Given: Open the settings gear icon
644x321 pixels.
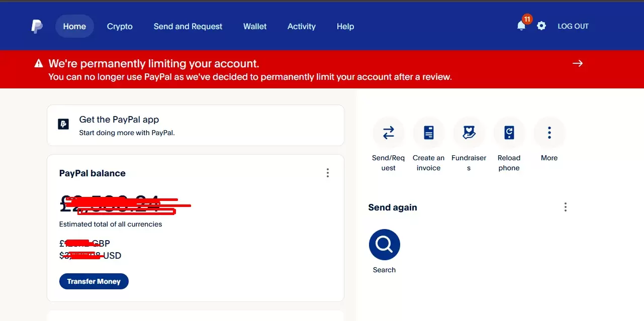Looking at the screenshot, I should [x=541, y=26].
